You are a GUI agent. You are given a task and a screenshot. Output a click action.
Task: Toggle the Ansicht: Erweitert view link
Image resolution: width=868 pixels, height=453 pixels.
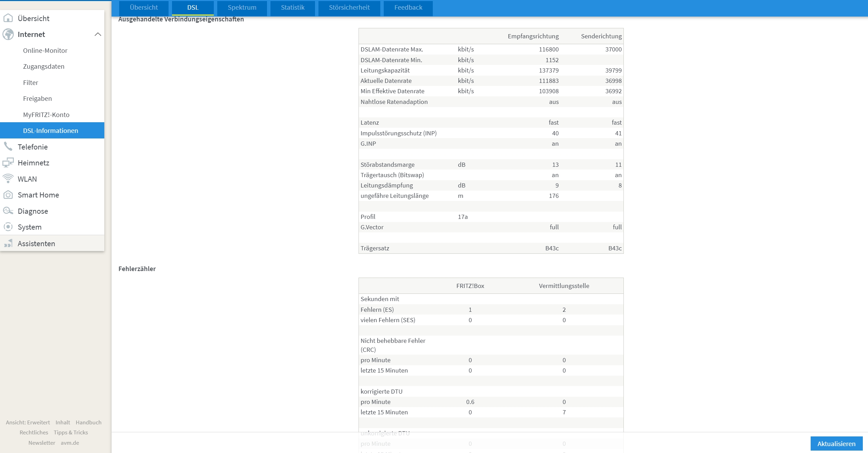coord(28,422)
